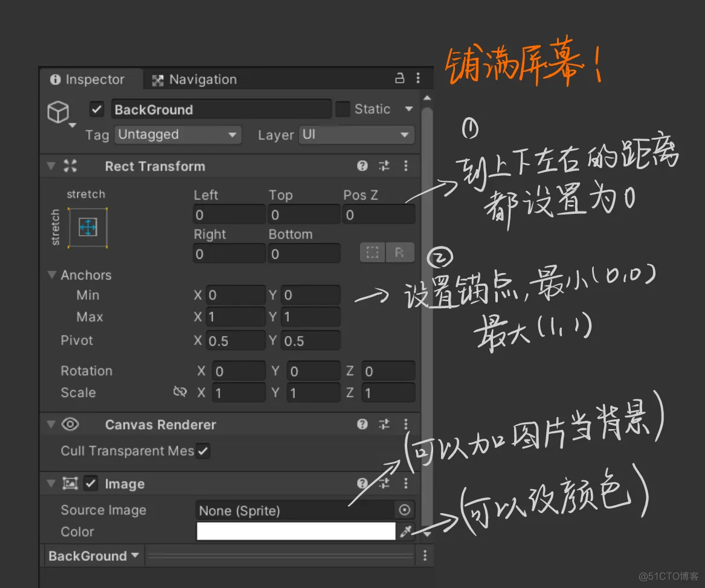This screenshot has height=588, width=705.
Task: Open Source Image object picker
Action: 404,509
